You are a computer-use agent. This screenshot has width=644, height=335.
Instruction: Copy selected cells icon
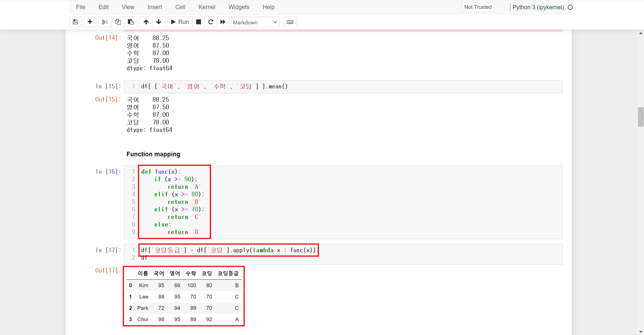tap(118, 22)
